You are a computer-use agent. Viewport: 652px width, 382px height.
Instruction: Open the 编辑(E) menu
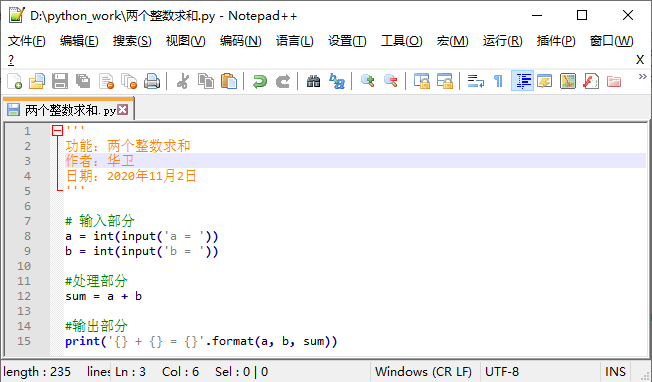(x=79, y=41)
